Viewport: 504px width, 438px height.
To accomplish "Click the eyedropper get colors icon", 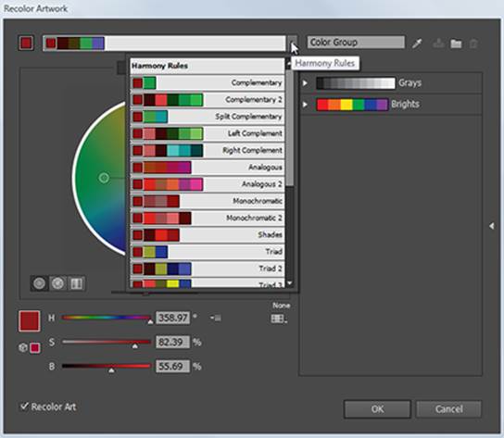I will [417, 44].
